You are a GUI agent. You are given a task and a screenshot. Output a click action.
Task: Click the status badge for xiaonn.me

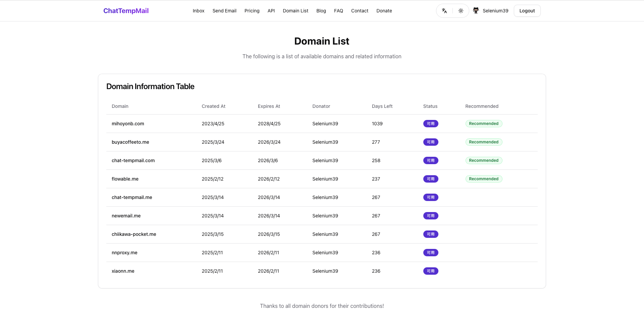coord(431,271)
